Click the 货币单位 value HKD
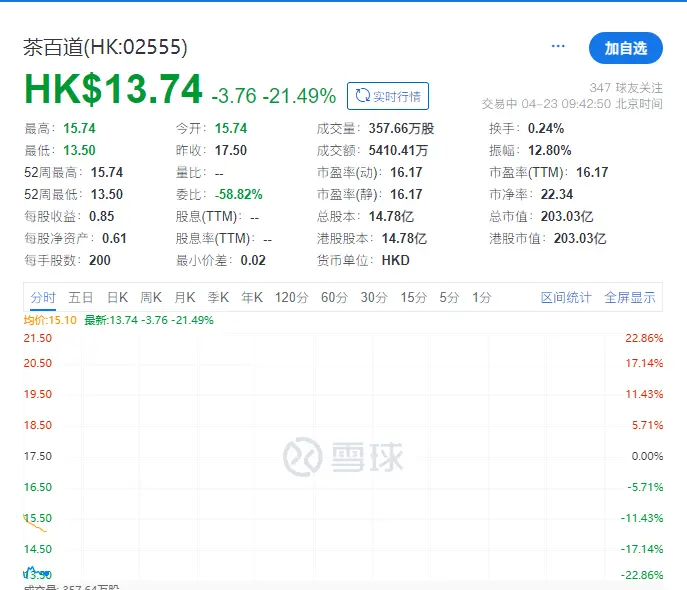This screenshot has width=687, height=590. pyautogui.click(x=396, y=260)
